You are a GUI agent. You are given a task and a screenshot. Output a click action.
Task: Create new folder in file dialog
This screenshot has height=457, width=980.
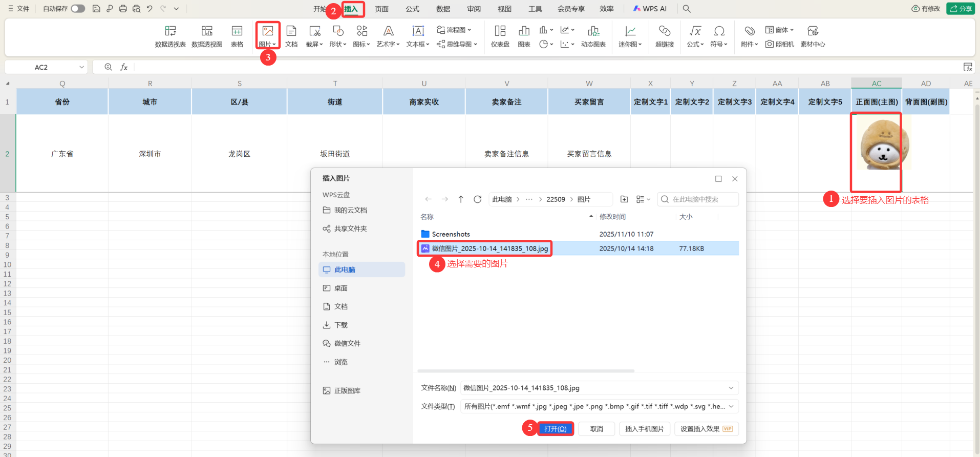tap(624, 199)
